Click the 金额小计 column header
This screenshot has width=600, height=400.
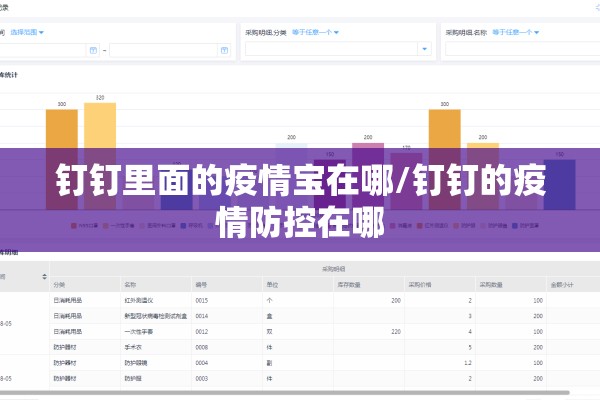pyautogui.click(x=562, y=285)
